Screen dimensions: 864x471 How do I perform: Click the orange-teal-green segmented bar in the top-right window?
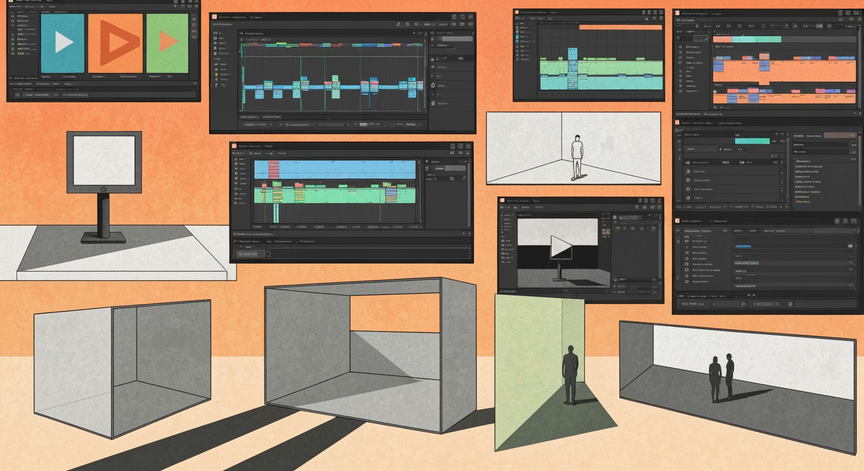point(747,39)
